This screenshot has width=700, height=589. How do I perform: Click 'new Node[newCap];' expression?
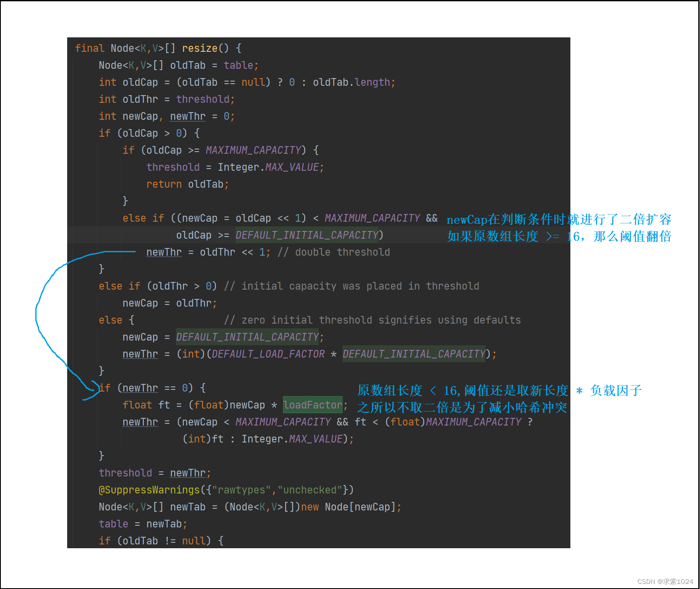click(x=351, y=507)
